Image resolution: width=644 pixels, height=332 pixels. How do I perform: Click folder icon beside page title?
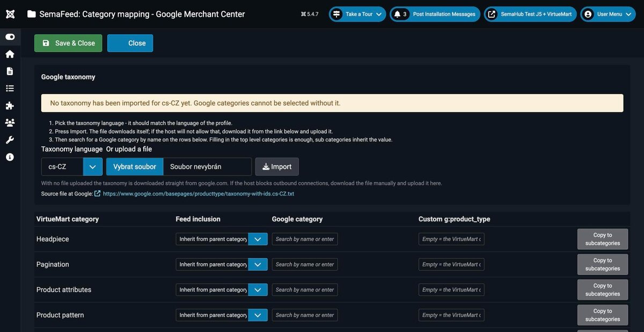[32, 15]
